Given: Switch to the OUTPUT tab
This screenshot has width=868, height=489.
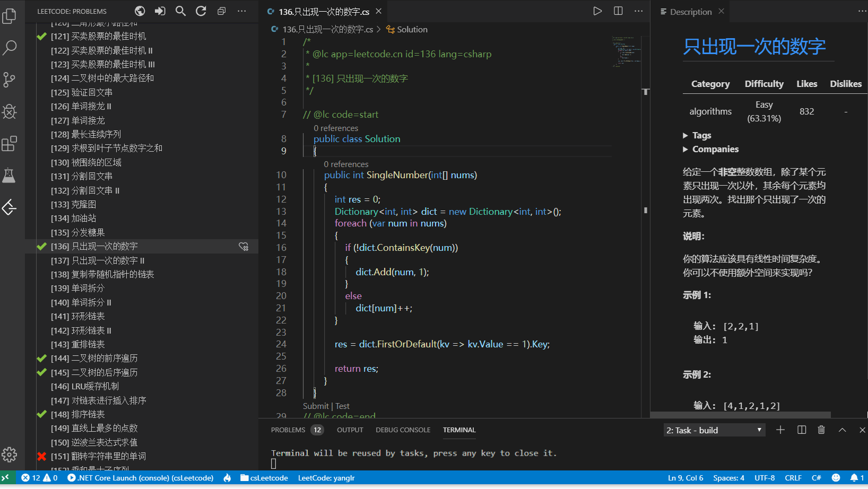Looking at the screenshot, I should (350, 430).
